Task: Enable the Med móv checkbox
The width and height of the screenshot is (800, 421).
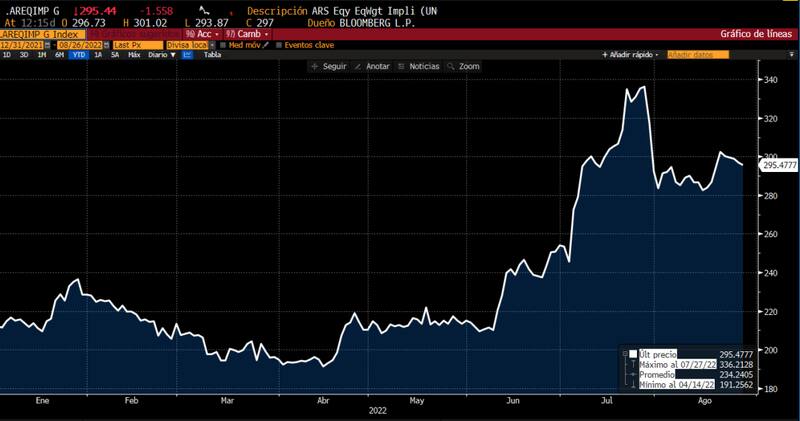Action: [224, 45]
